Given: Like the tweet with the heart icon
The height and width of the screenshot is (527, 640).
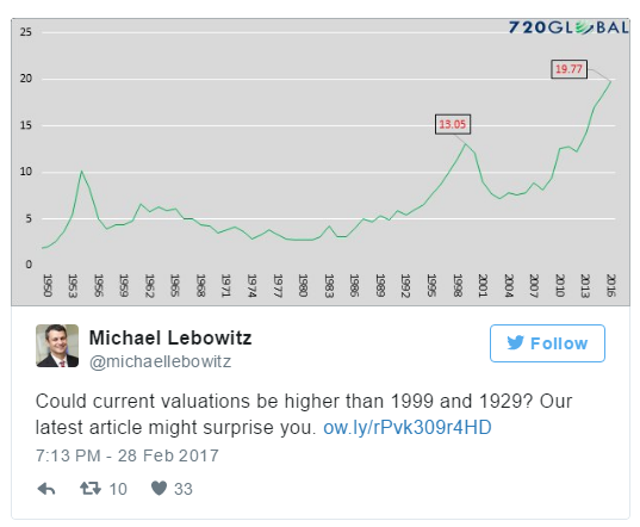Looking at the screenshot, I should point(158,489).
